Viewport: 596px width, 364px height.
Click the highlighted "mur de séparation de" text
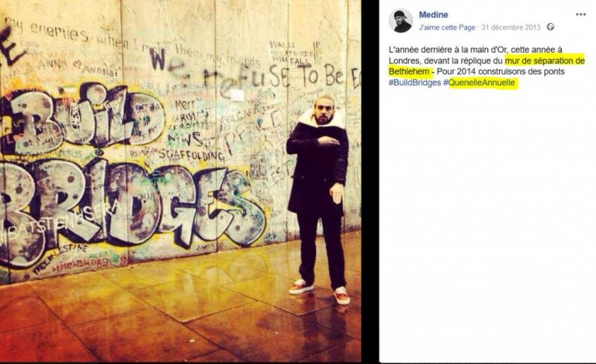click(x=545, y=61)
